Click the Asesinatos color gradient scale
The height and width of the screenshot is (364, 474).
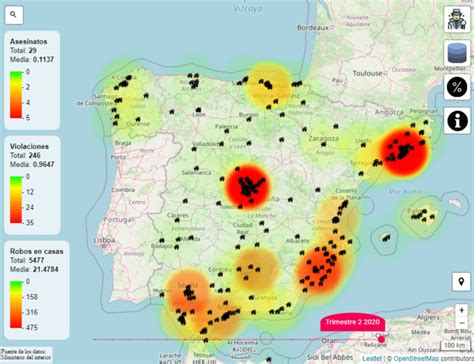[x=16, y=95]
